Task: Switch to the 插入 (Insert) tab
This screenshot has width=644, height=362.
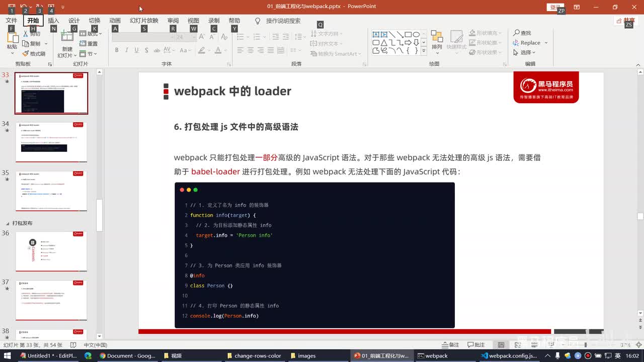Action: [x=53, y=21]
